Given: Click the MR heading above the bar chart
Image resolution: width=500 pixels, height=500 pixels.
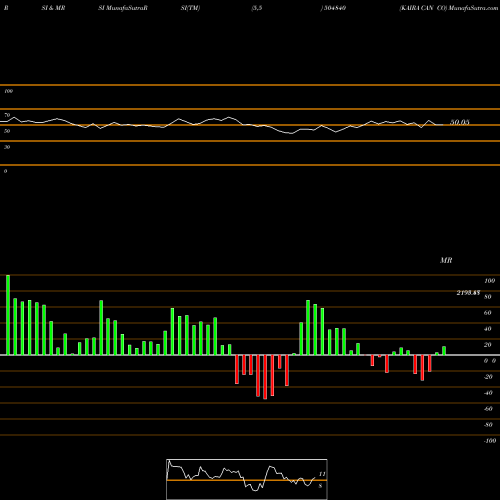Looking at the screenshot, I should coord(446,260).
